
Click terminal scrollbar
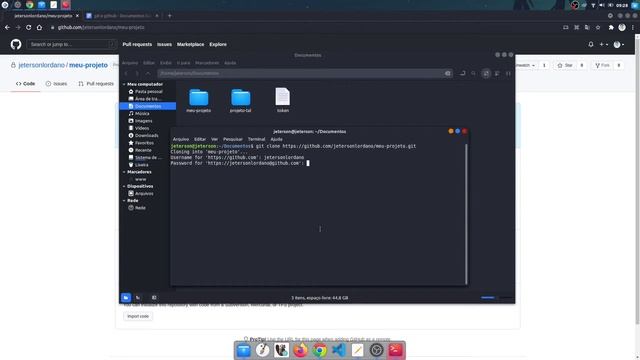(x=466, y=213)
